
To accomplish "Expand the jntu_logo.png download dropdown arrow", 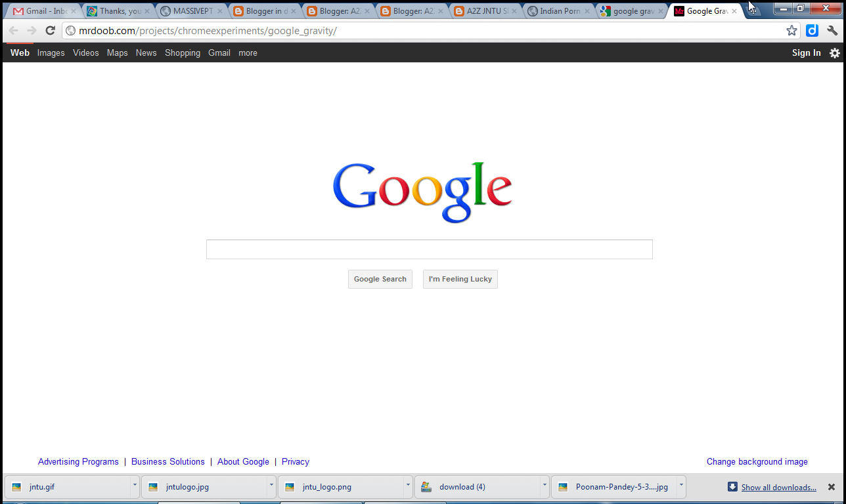I will [408, 486].
